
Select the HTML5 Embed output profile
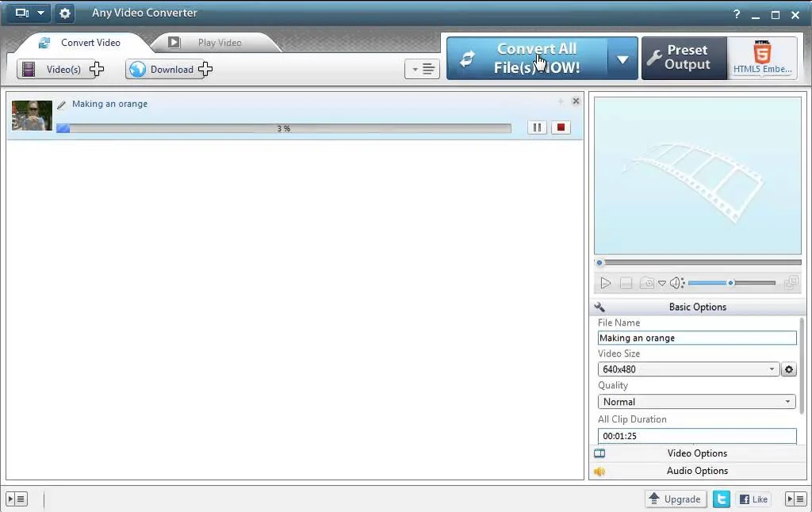pyautogui.click(x=762, y=58)
